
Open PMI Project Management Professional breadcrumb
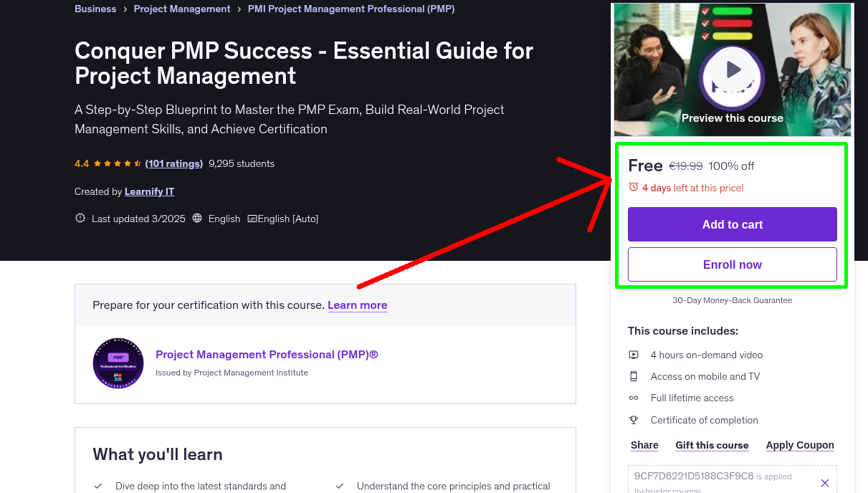pyautogui.click(x=351, y=9)
